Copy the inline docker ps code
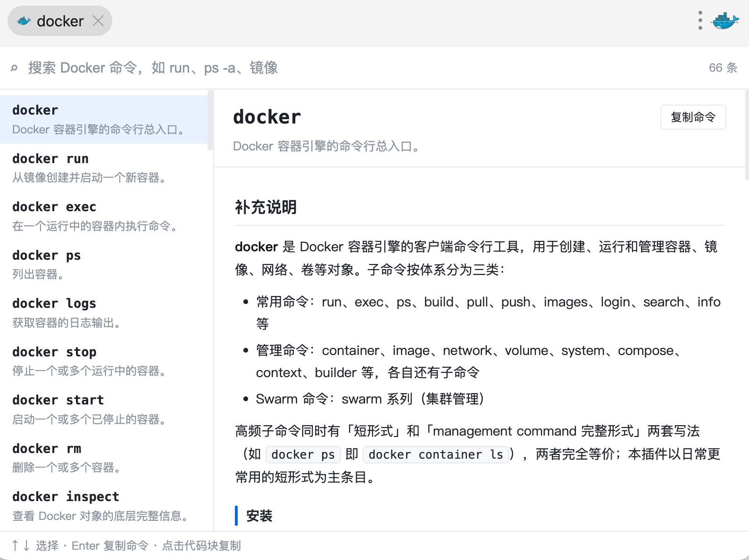The height and width of the screenshot is (560, 749). pos(303,454)
